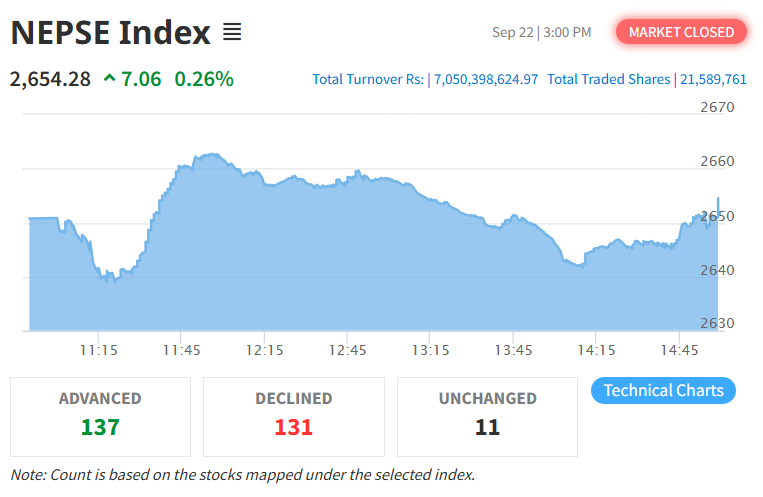
Task: Select the DECLINED 131 stocks box
Action: point(294,417)
